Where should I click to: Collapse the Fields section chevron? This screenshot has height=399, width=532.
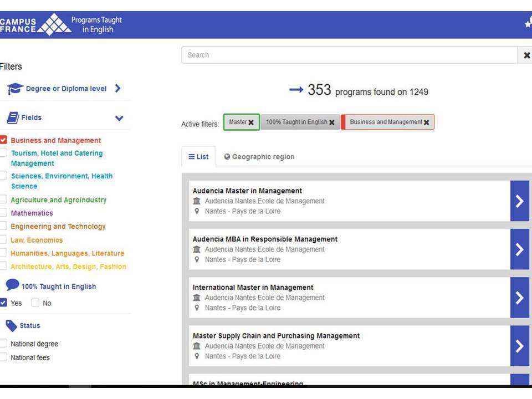(x=119, y=118)
